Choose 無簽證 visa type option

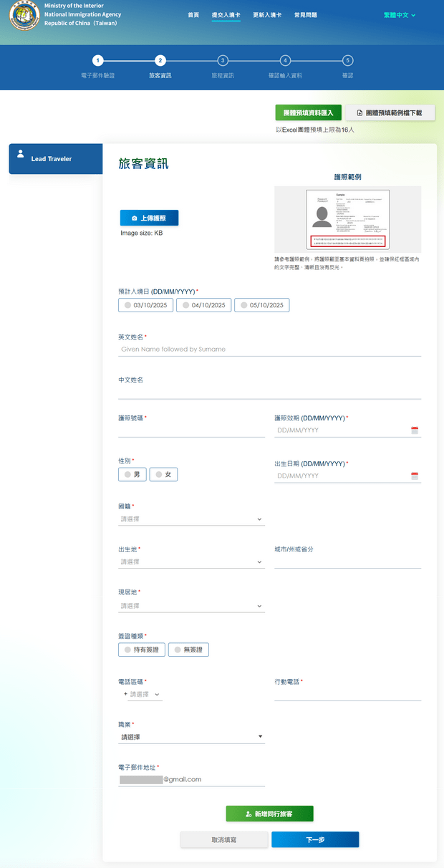188,650
